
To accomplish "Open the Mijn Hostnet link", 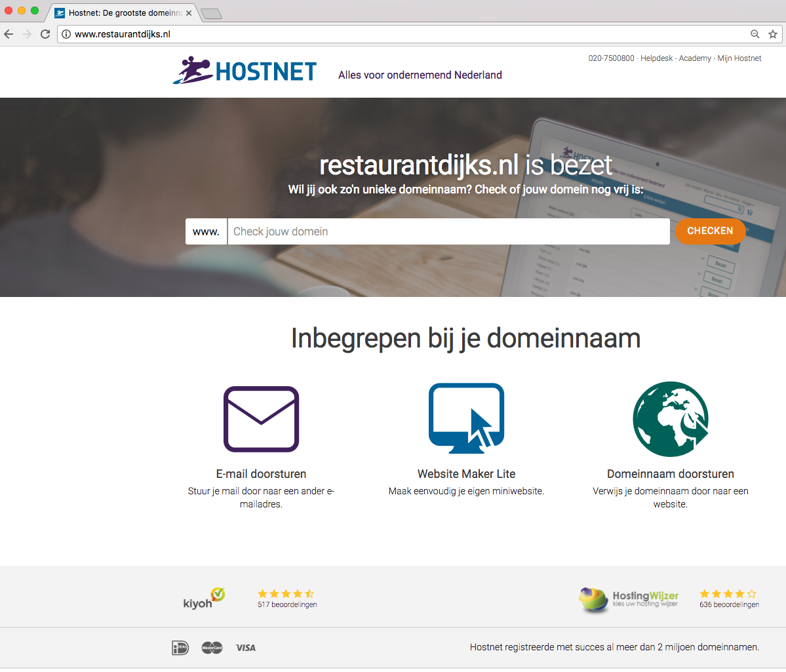I will coord(739,58).
